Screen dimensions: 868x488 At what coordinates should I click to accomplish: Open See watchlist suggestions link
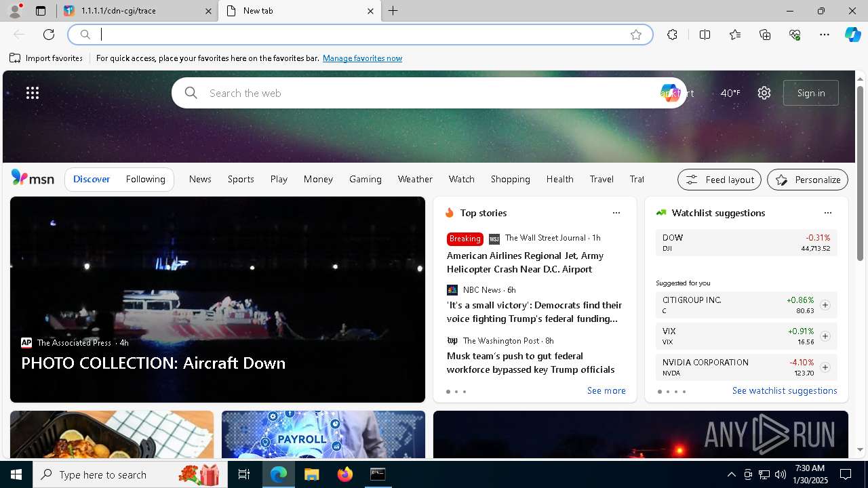(x=785, y=390)
